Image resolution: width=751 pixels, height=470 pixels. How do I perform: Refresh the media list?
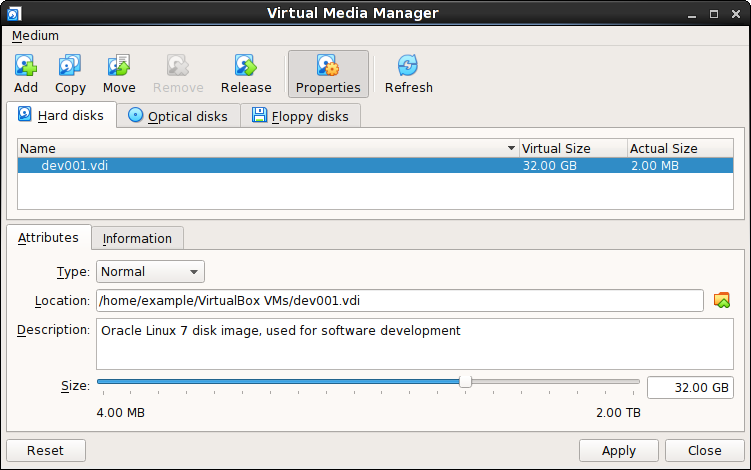[x=408, y=66]
